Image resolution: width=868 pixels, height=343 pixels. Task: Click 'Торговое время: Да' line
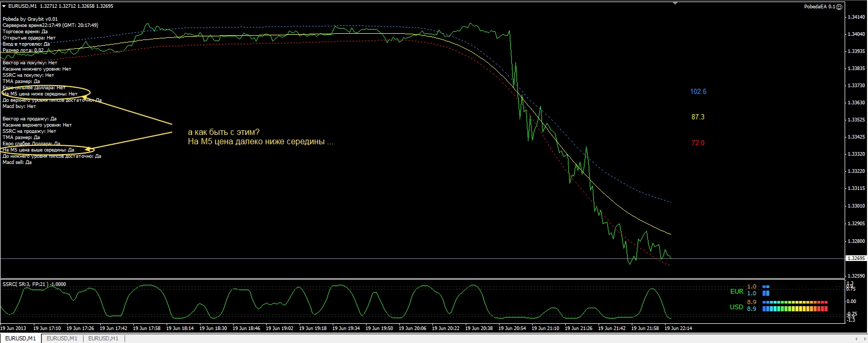point(25,32)
